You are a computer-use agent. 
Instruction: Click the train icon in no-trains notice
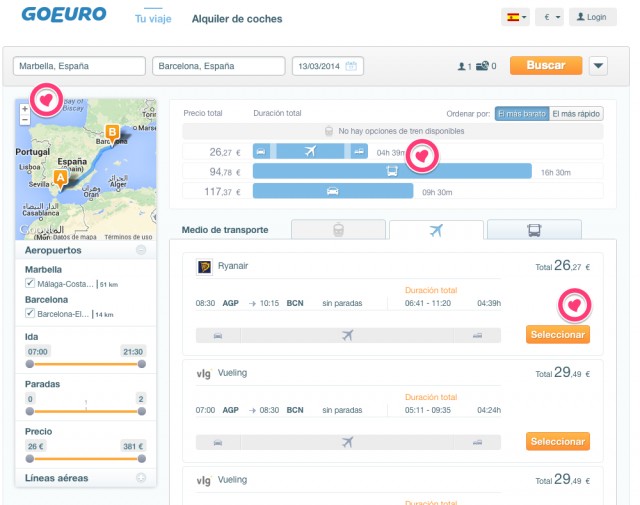pos(329,131)
